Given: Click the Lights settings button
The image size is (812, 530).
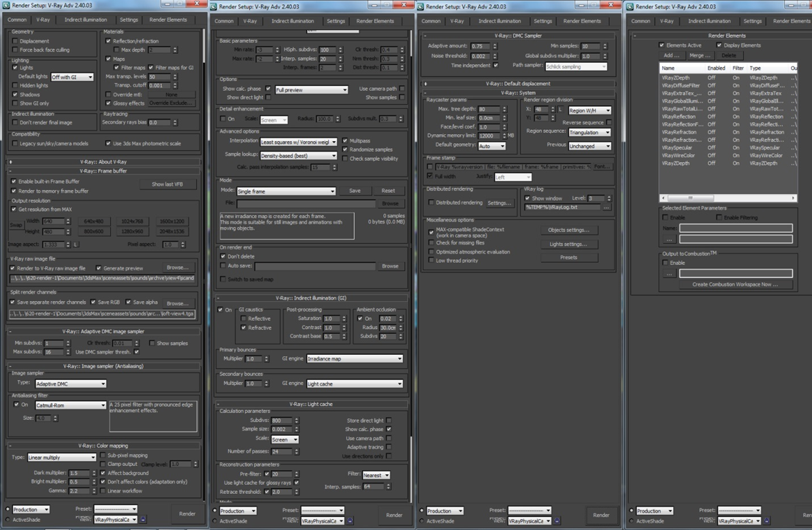Looking at the screenshot, I should click(x=568, y=244).
